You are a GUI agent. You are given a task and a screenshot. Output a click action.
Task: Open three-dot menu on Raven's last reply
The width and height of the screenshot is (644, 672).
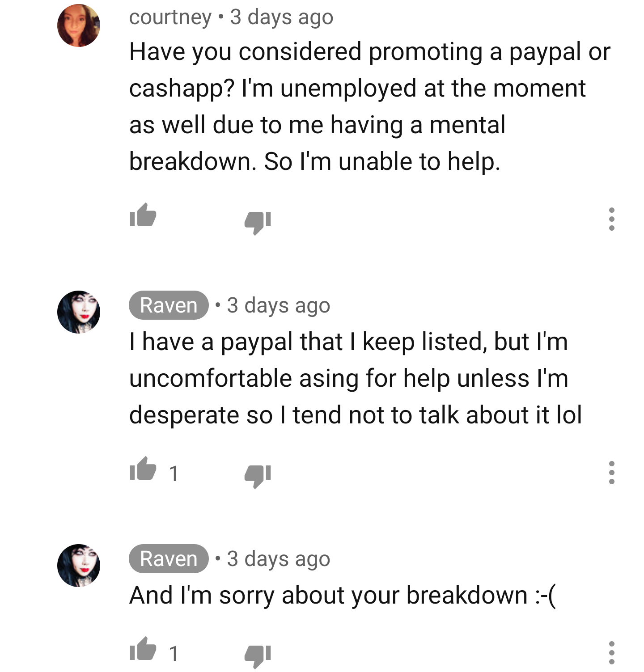coord(611,653)
